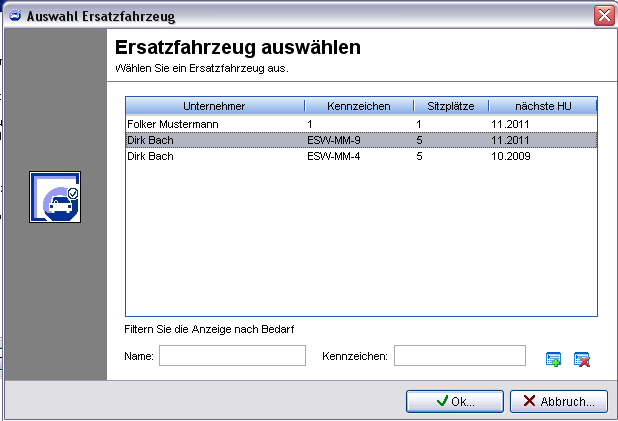This screenshot has width=618, height=421.
Task: Click the replacement vehicle car icon in sidebar
Action: [x=54, y=197]
